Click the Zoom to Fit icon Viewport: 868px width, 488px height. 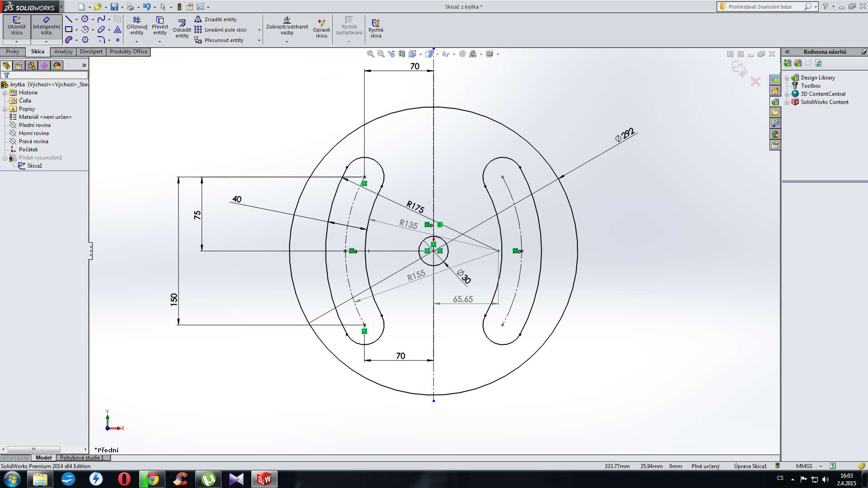(370, 54)
